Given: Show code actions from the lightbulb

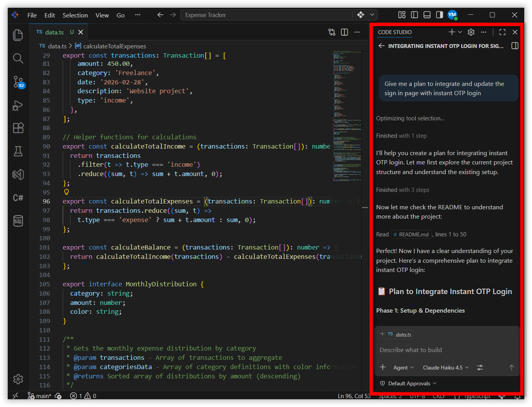Looking at the screenshot, I should tap(66, 192).
